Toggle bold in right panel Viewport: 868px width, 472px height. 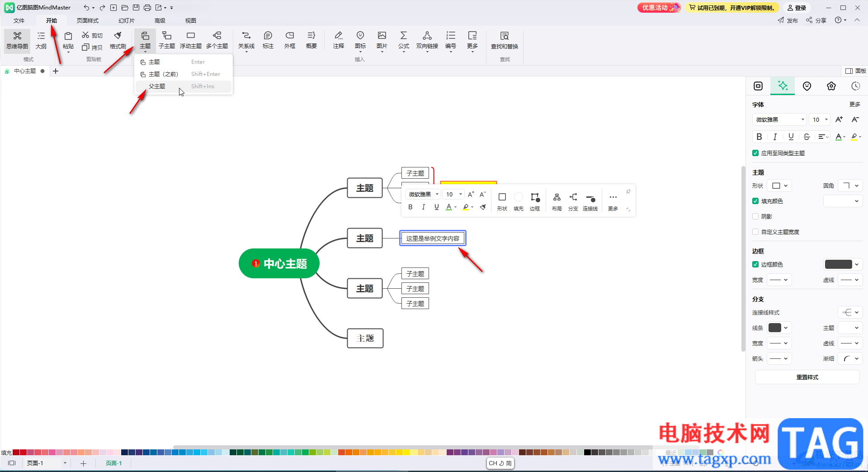click(759, 137)
